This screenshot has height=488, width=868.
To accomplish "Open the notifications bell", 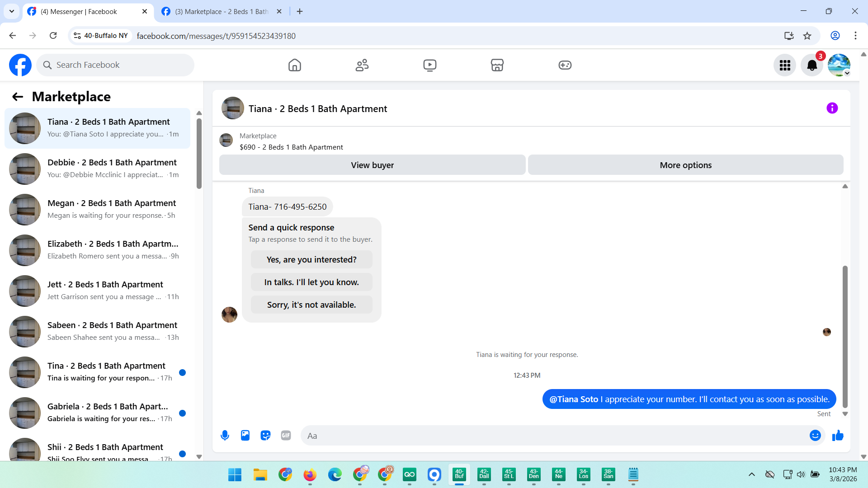I will click(812, 66).
